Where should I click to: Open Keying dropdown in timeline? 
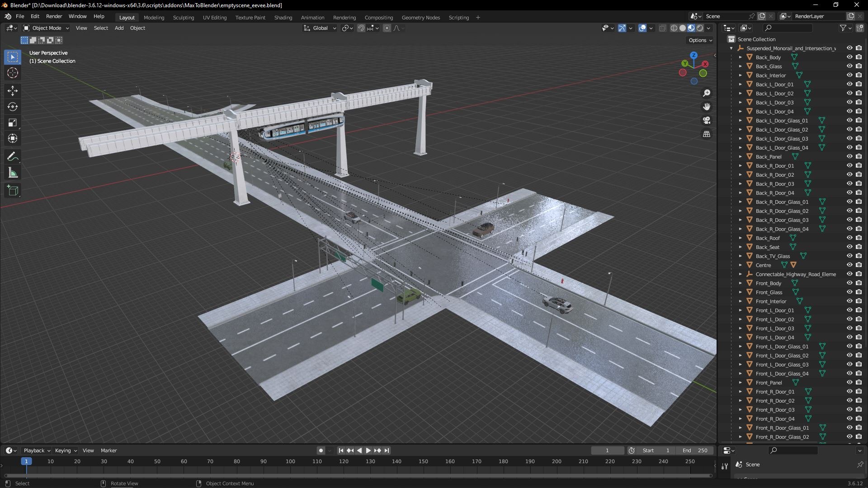[x=66, y=450]
